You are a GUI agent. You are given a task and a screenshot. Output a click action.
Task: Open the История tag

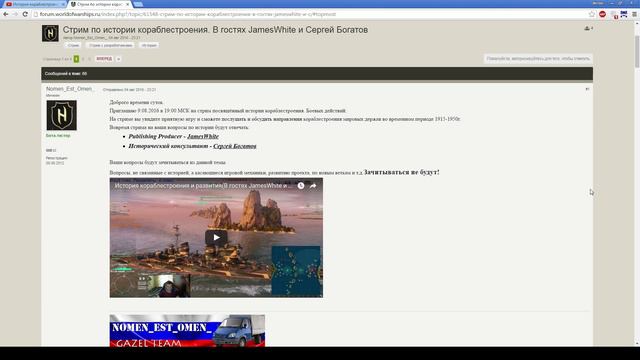[149, 45]
